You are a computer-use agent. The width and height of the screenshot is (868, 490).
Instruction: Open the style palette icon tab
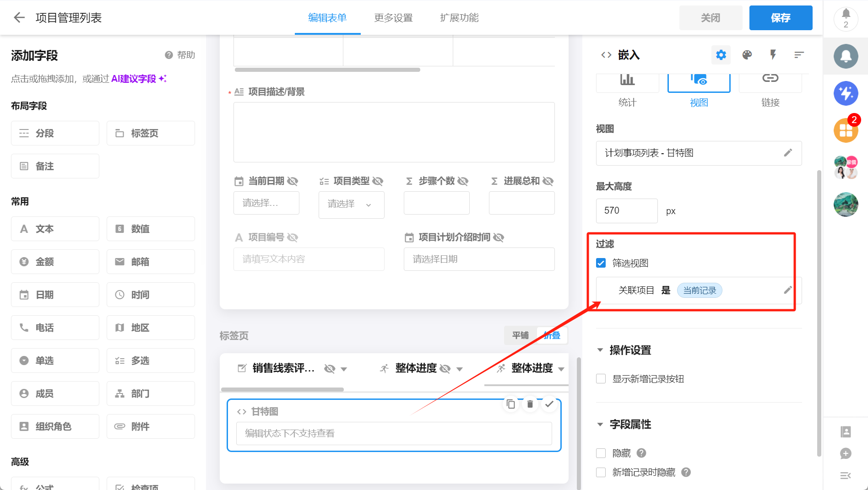[747, 55]
